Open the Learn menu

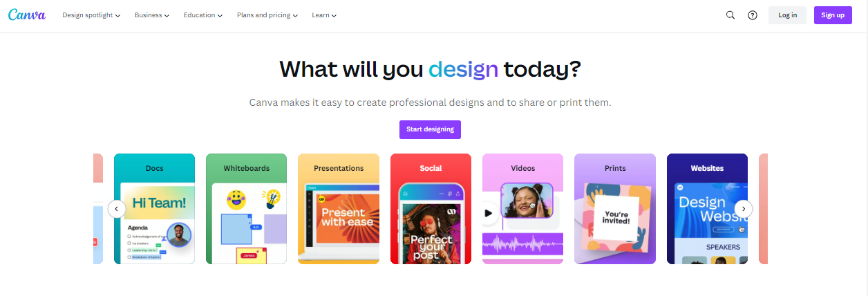coord(324,15)
